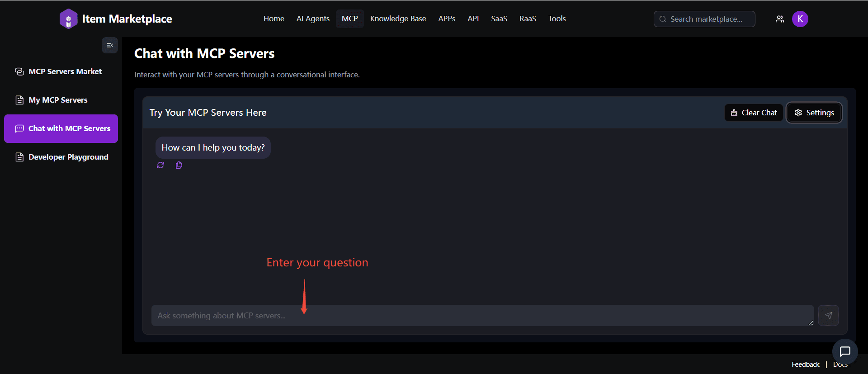Open the API nav item
The image size is (868, 374).
(x=473, y=19)
